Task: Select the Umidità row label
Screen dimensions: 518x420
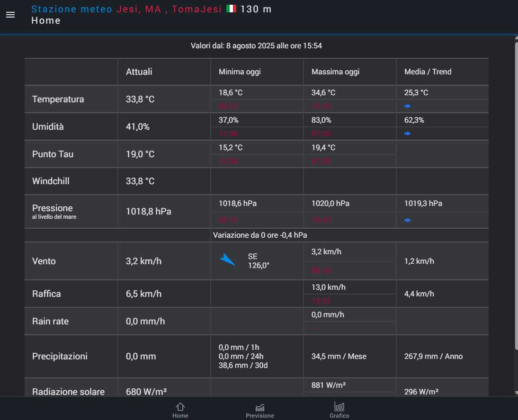Action: point(48,126)
